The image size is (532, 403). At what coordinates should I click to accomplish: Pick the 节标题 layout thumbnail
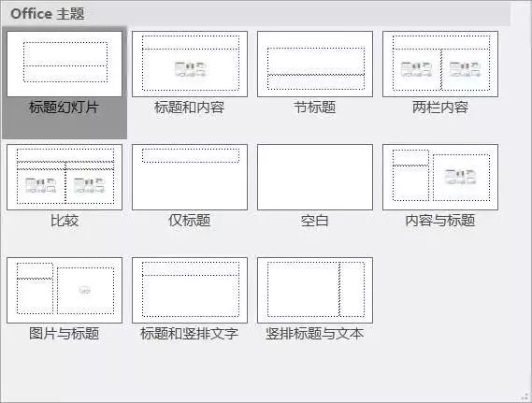(315, 65)
